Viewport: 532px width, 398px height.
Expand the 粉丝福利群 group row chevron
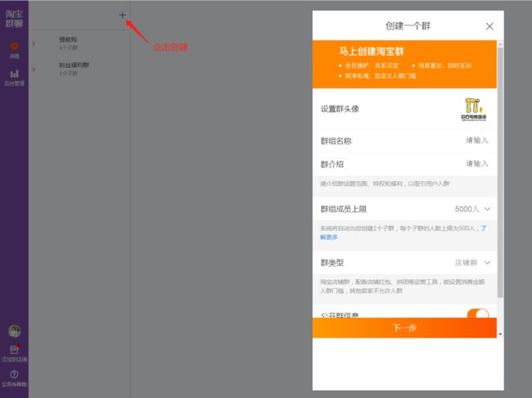[x=34, y=70]
